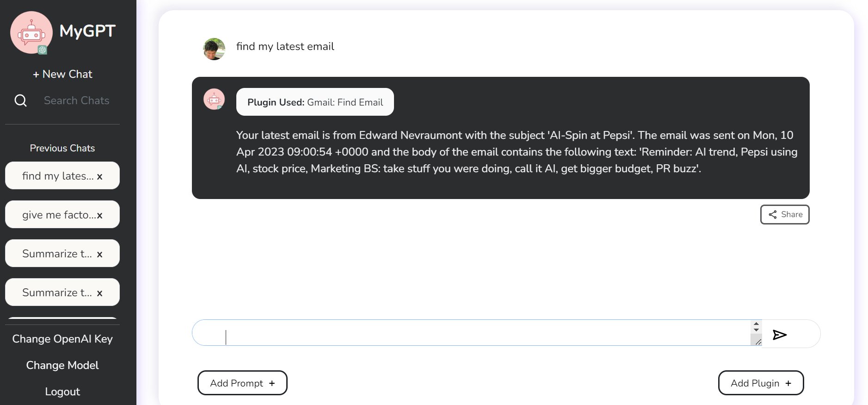The width and height of the screenshot is (868, 405).
Task: Remove the first 'Summarize t...' chat
Action: click(99, 254)
